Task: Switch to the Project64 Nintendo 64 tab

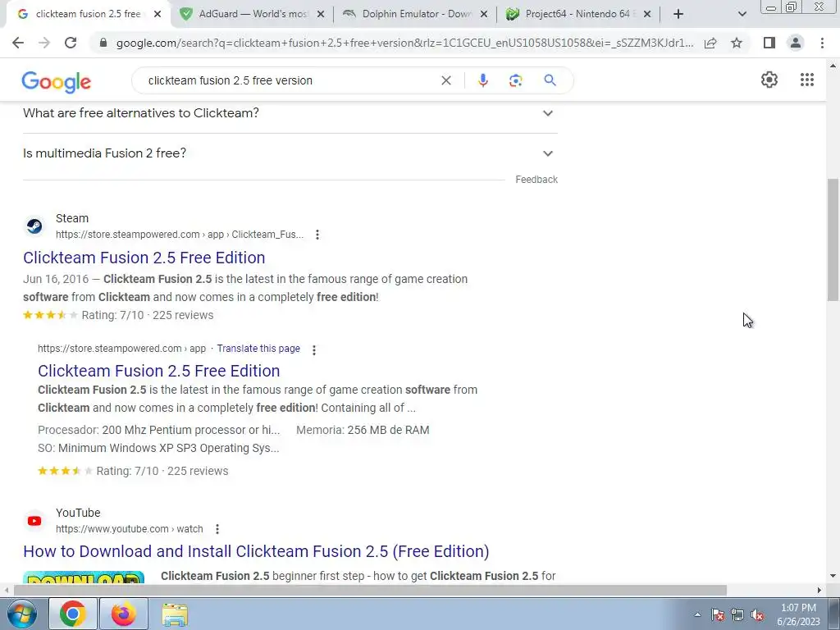Action: click(578, 14)
